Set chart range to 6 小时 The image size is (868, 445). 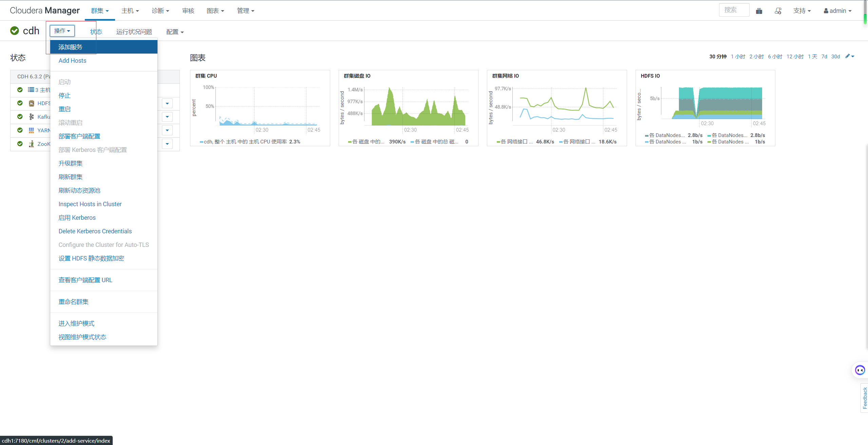(x=775, y=57)
